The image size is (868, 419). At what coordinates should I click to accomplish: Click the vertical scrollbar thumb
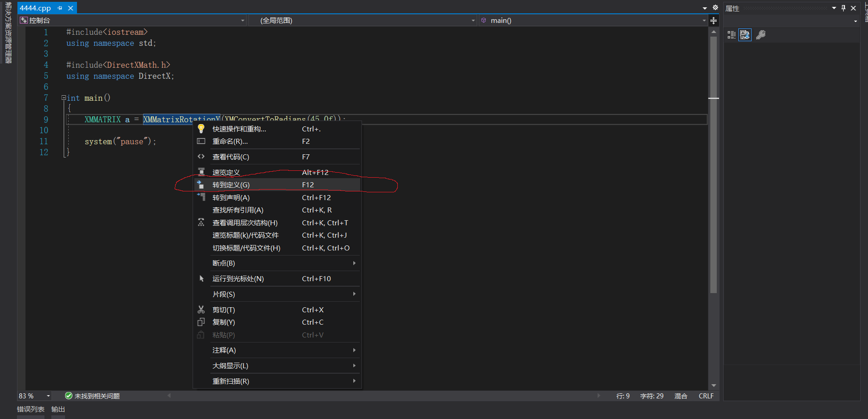pos(714,165)
